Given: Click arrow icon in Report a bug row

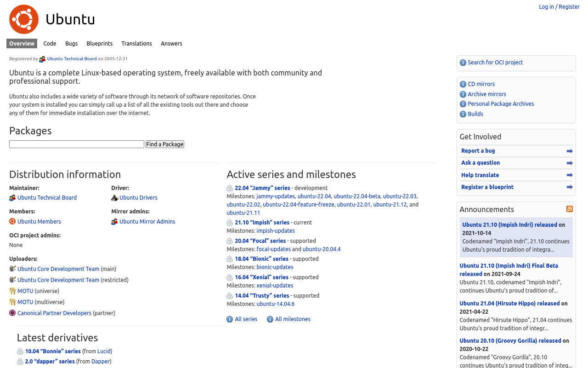Looking at the screenshot, I should 570,151.
